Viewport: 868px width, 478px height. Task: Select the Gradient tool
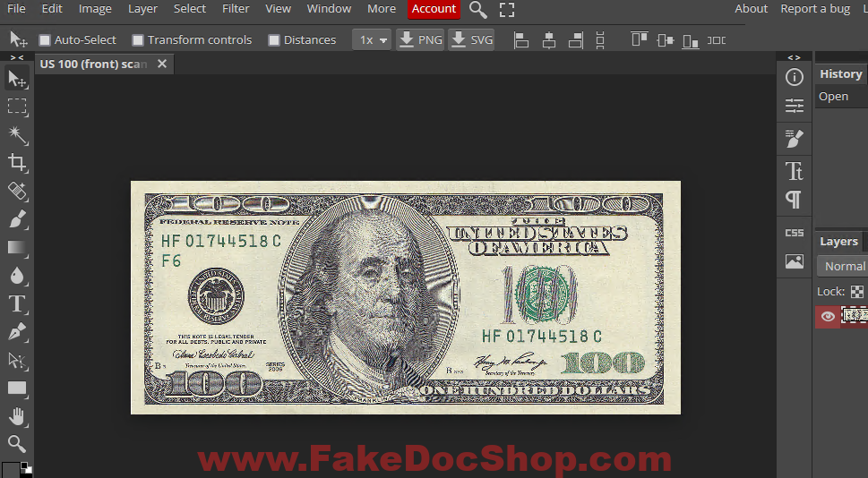[17, 248]
